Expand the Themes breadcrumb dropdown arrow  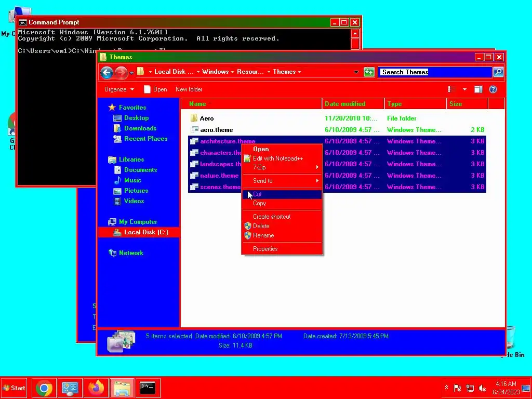(299, 72)
